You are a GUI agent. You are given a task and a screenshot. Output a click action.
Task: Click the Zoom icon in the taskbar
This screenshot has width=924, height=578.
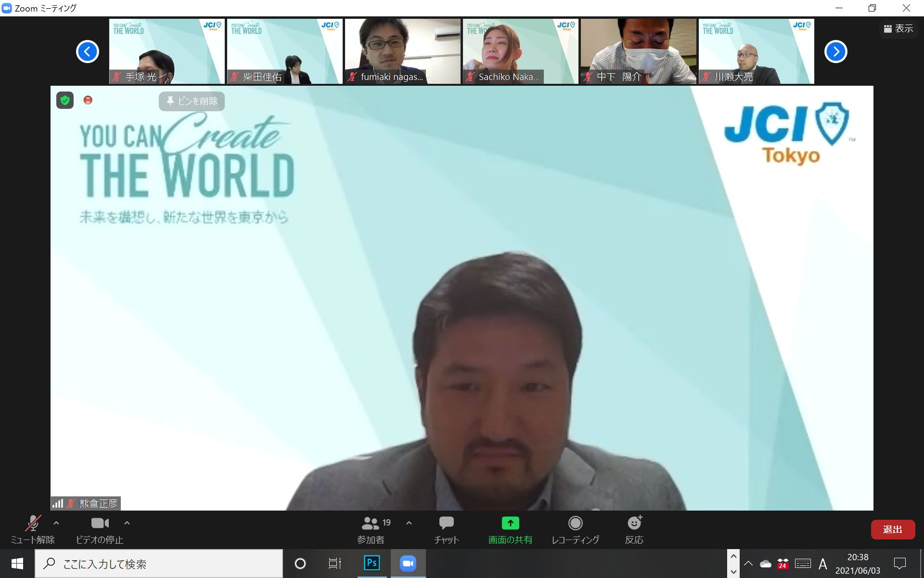click(x=408, y=563)
